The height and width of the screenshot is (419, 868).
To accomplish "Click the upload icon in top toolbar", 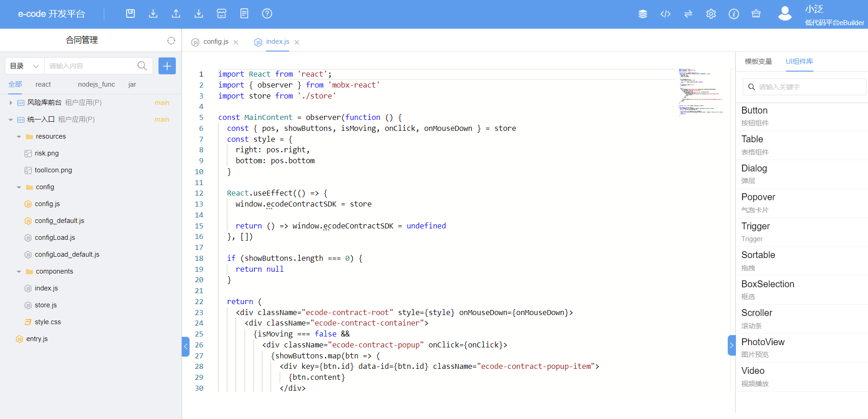I will (176, 14).
